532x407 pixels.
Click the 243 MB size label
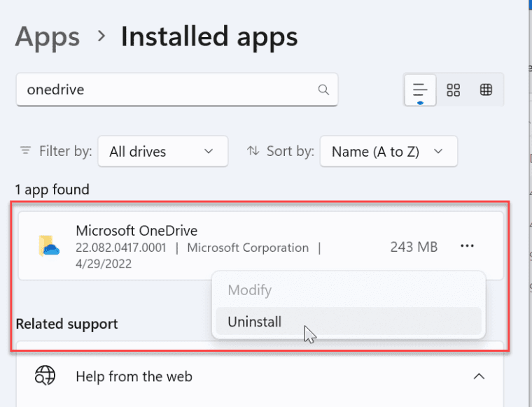[414, 246]
